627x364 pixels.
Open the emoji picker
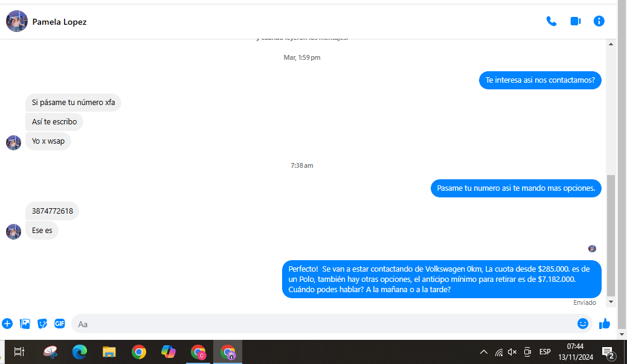pos(583,324)
